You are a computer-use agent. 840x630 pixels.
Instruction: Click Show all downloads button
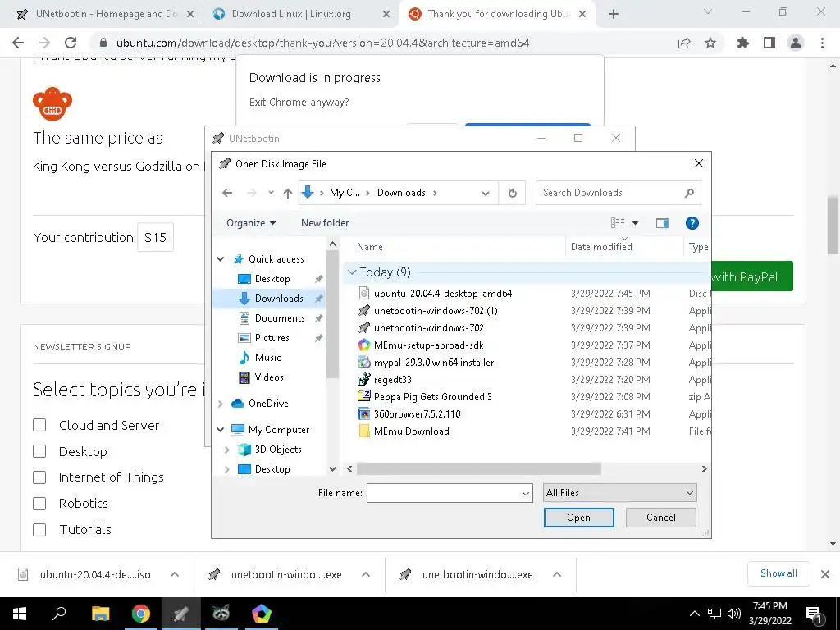(778, 573)
